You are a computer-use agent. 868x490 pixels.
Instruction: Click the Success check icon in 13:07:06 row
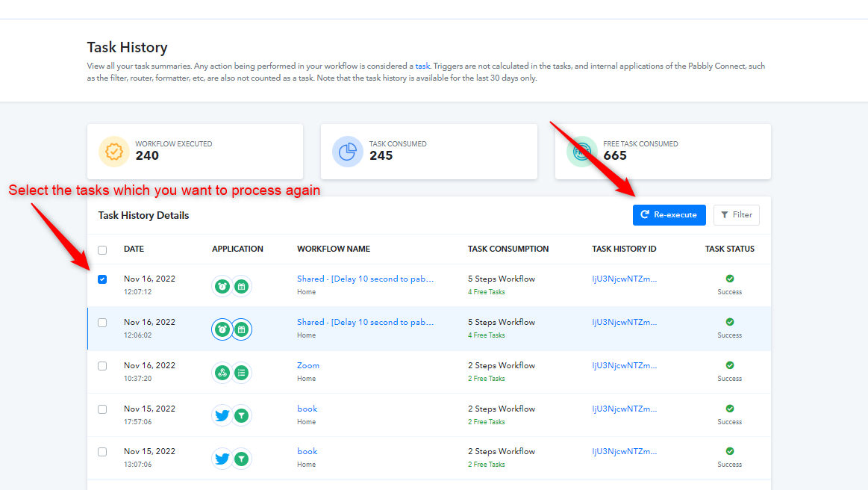[730, 451]
